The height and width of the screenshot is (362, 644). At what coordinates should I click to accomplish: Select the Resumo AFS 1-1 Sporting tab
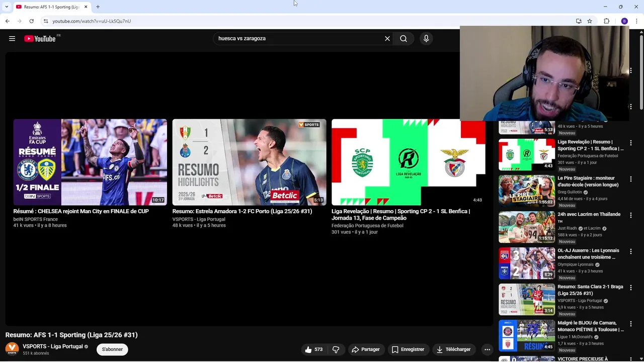[51, 7]
